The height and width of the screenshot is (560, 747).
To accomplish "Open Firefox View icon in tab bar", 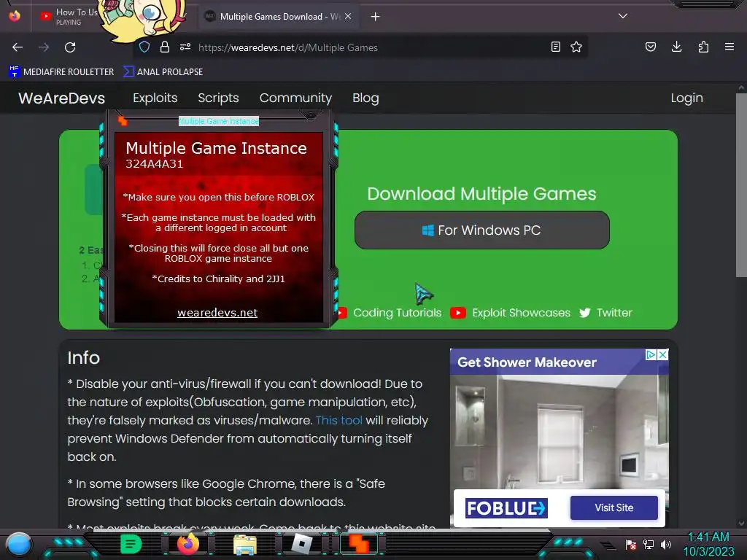I will click(15, 16).
